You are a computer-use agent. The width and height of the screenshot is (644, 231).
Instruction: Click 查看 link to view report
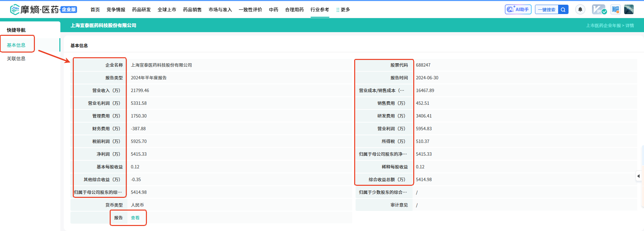pyautogui.click(x=135, y=218)
